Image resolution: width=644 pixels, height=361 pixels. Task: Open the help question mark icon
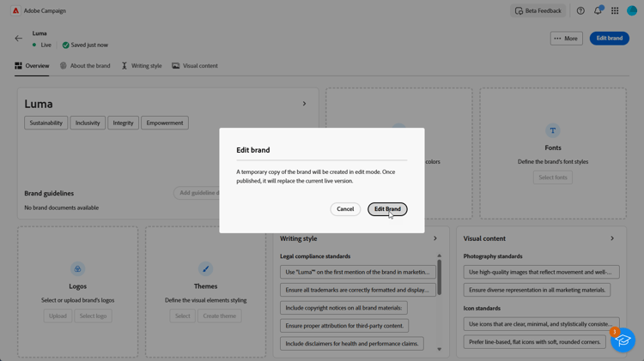[x=580, y=10]
